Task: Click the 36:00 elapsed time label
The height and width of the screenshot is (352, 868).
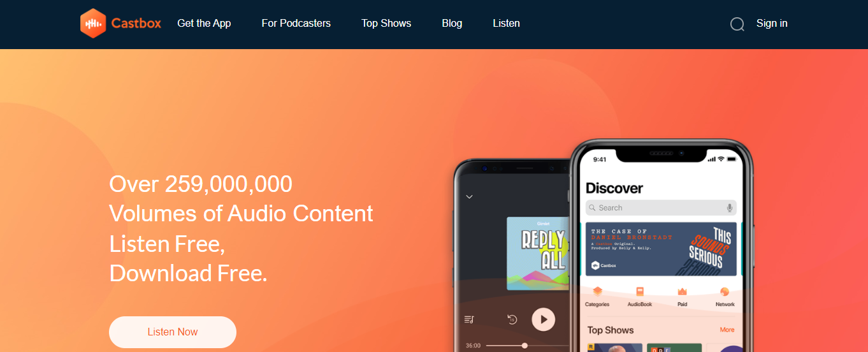Action: [x=473, y=346]
